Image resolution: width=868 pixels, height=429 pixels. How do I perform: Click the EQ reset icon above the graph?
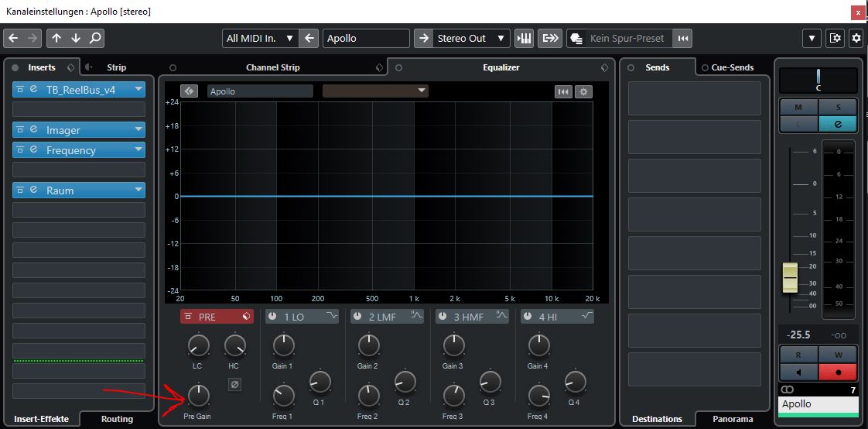(x=563, y=91)
